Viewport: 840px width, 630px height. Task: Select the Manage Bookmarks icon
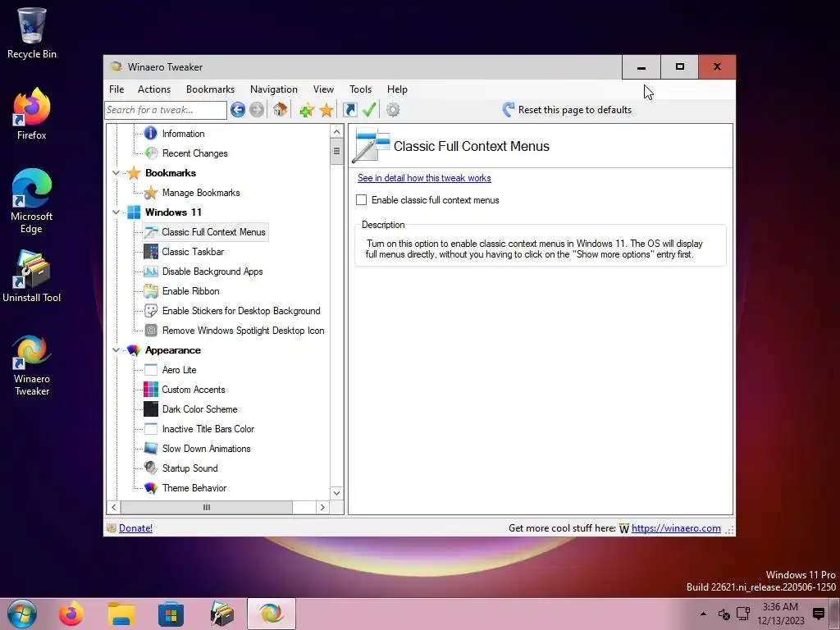(151, 192)
